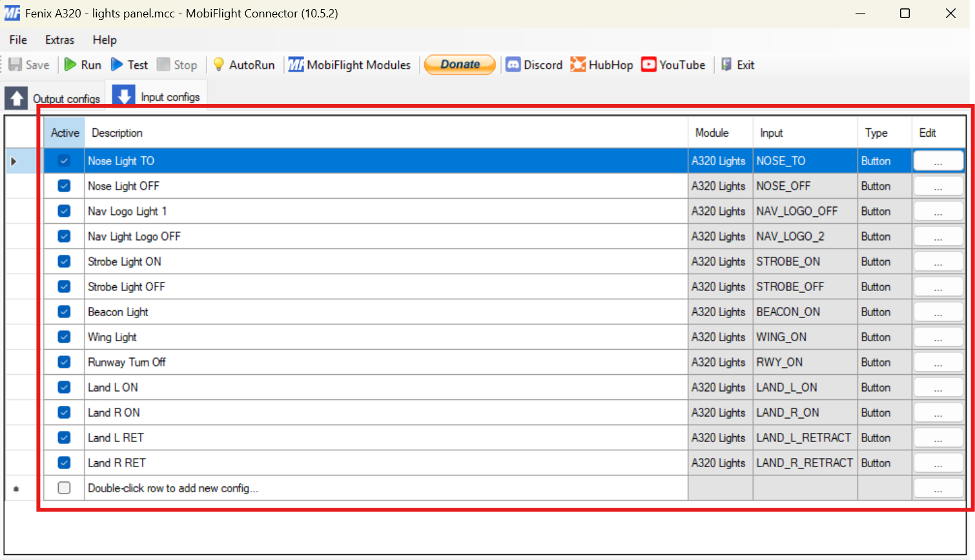Open MobiFlight Modules icon
975x560 pixels.
[296, 65]
